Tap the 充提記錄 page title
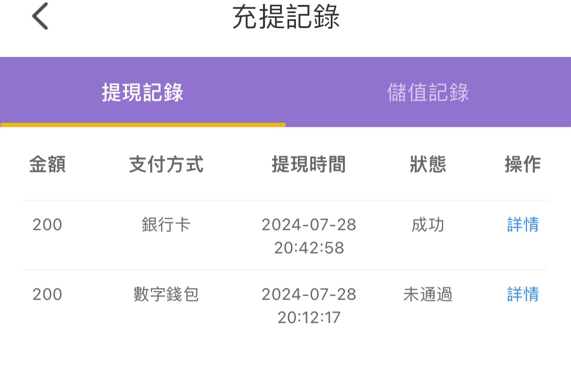 point(286,17)
